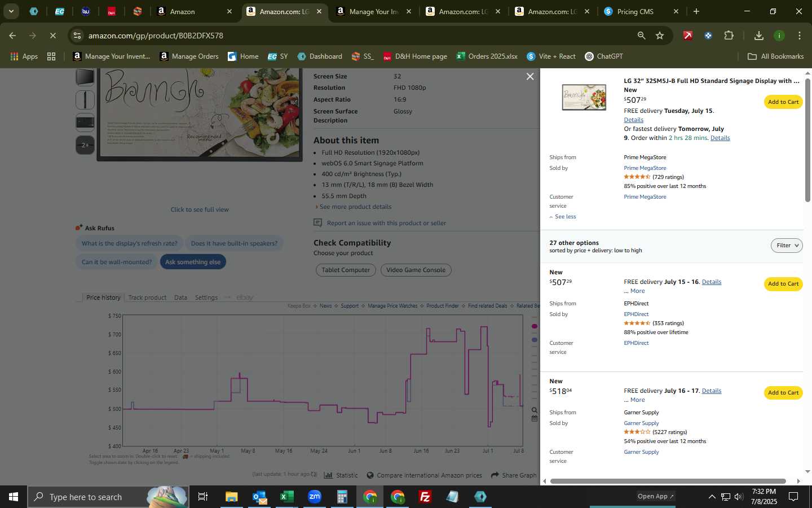The height and width of the screenshot is (508, 812).
Task: Open Task View on the taskbar
Action: pos(203,497)
